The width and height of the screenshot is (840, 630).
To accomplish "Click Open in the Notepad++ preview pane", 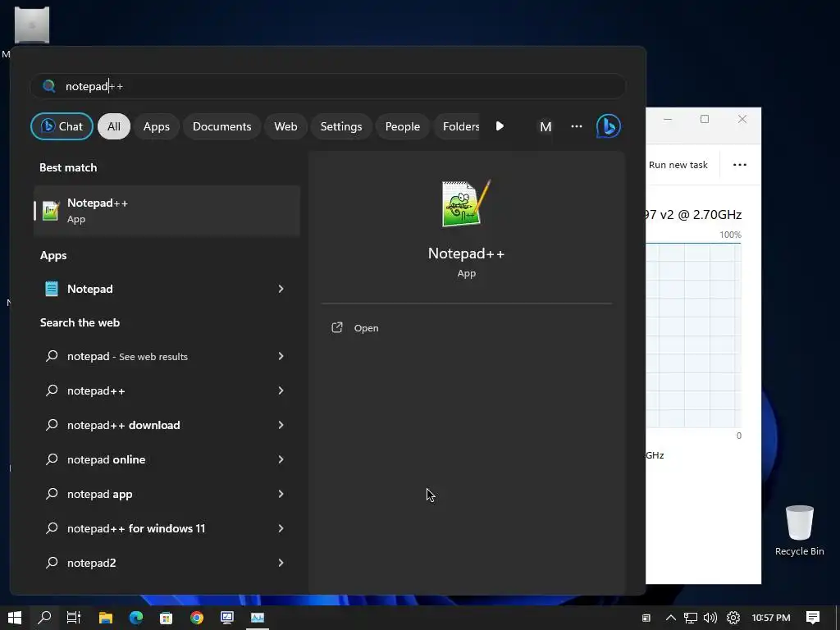I will 366,328.
